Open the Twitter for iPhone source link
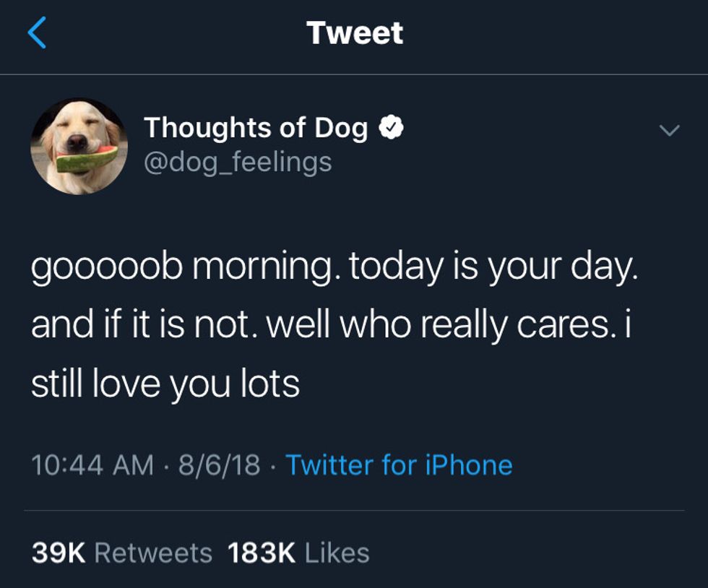The image size is (708, 588). click(399, 464)
